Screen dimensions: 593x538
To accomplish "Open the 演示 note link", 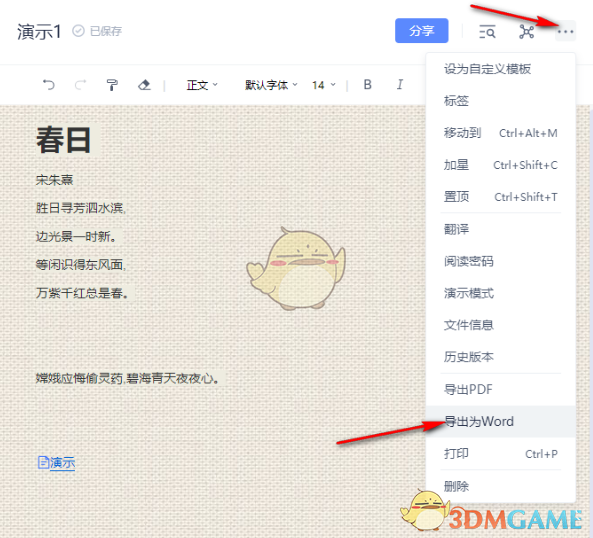I will (56, 462).
